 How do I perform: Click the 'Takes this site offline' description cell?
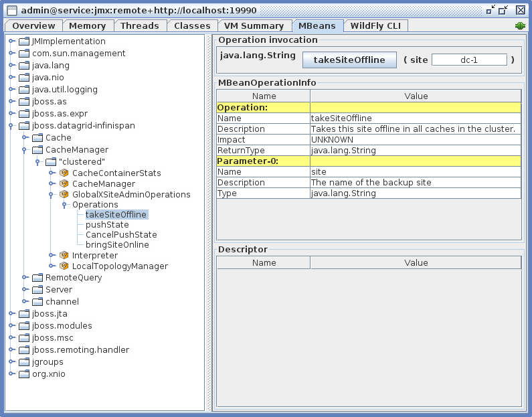(x=416, y=129)
